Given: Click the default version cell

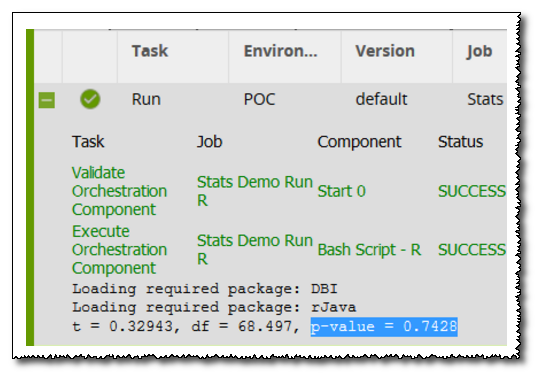Looking at the screenshot, I should tap(381, 99).
